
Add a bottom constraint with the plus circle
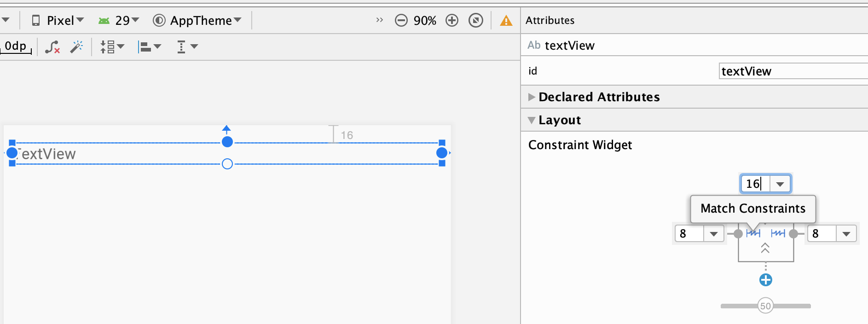(765, 279)
